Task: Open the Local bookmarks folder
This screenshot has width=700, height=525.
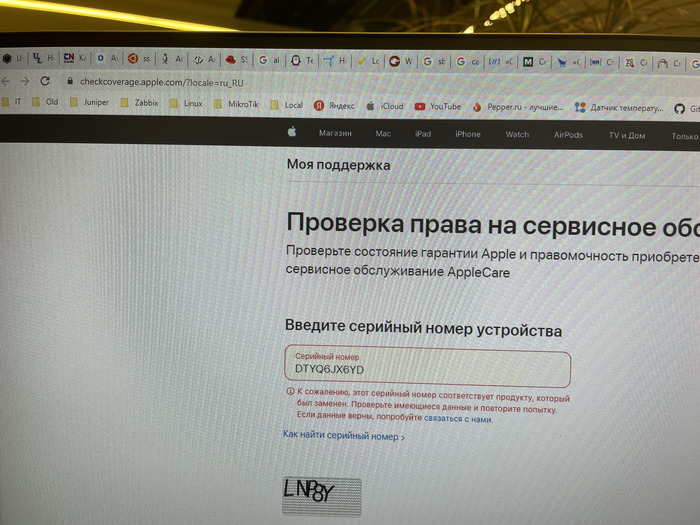Action: (x=287, y=105)
